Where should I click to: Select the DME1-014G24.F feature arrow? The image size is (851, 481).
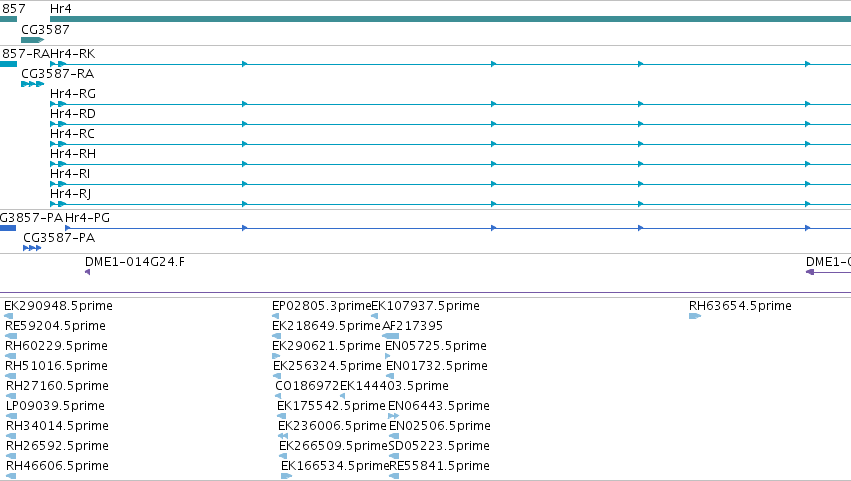pyautogui.click(x=87, y=272)
